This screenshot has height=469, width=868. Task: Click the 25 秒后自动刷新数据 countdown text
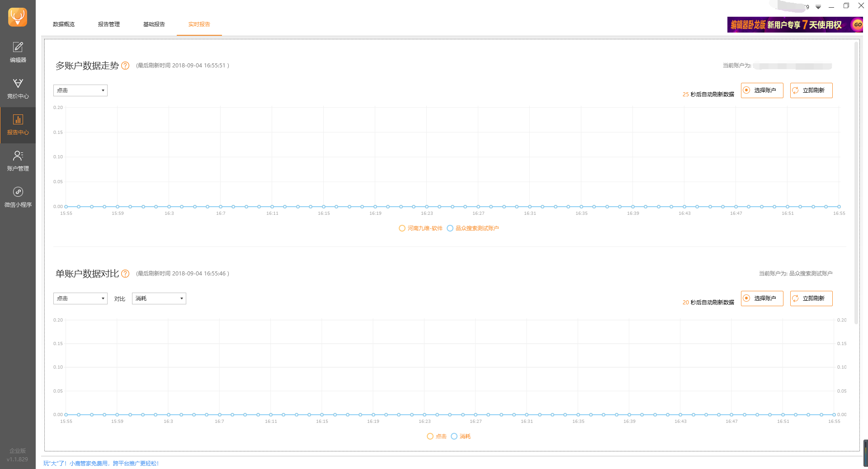pos(708,95)
